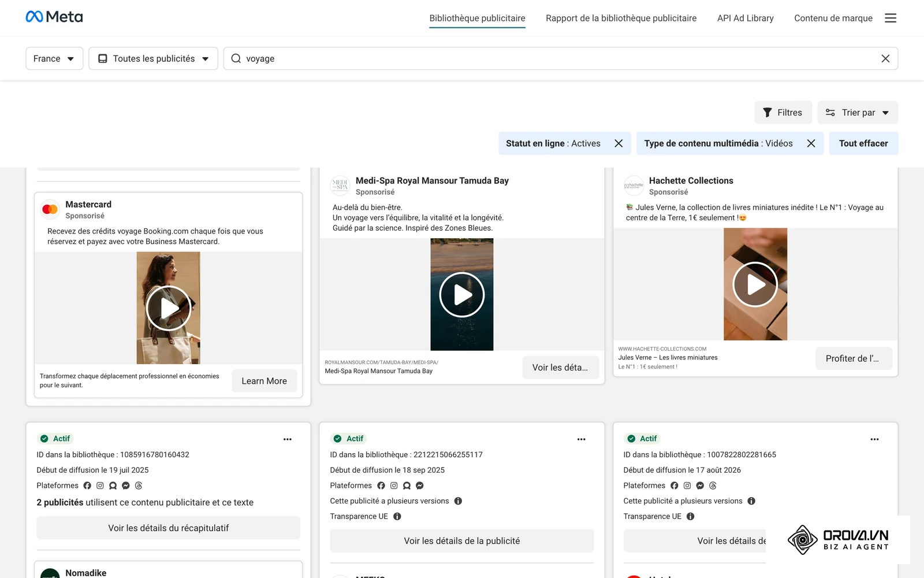The width and height of the screenshot is (924, 578).
Task: Click Voir les détails du récapitulatif
Action: pos(168,528)
